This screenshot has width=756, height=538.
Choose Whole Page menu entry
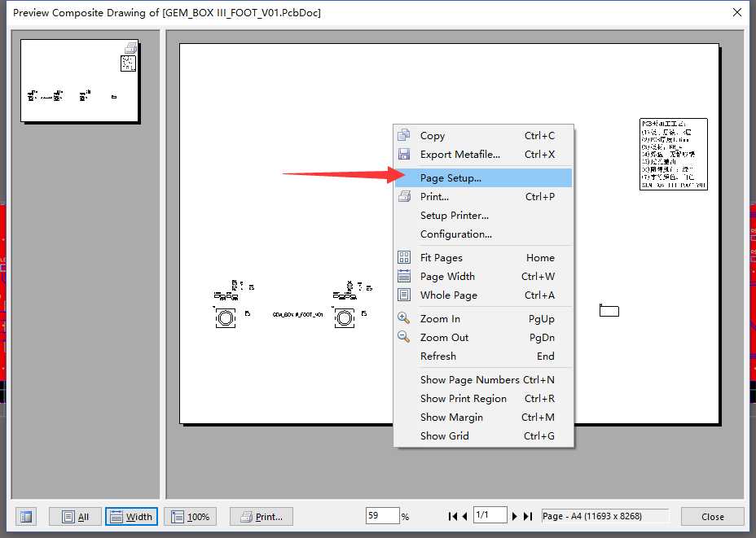click(483, 295)
